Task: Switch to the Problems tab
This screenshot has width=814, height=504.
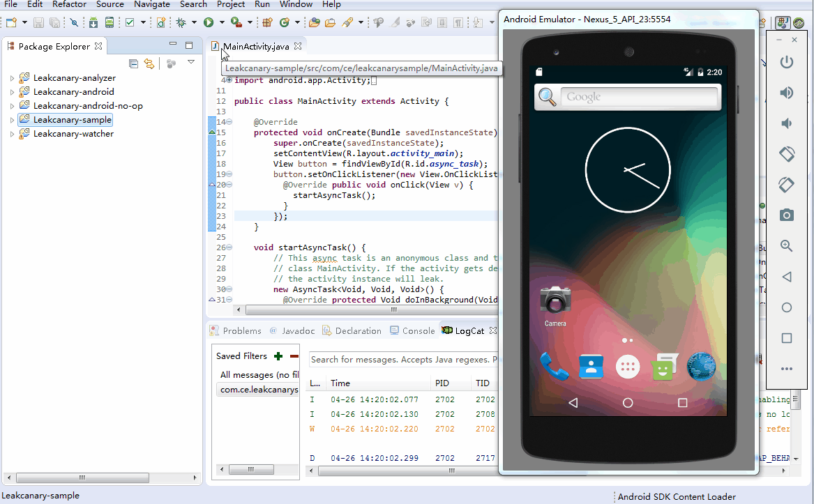Action: 236,330
